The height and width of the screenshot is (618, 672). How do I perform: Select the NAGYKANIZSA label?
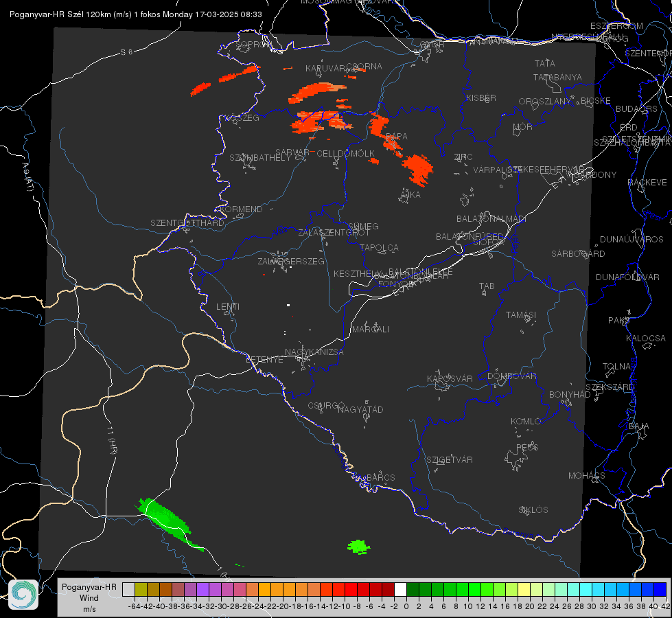tap(314, 352)
